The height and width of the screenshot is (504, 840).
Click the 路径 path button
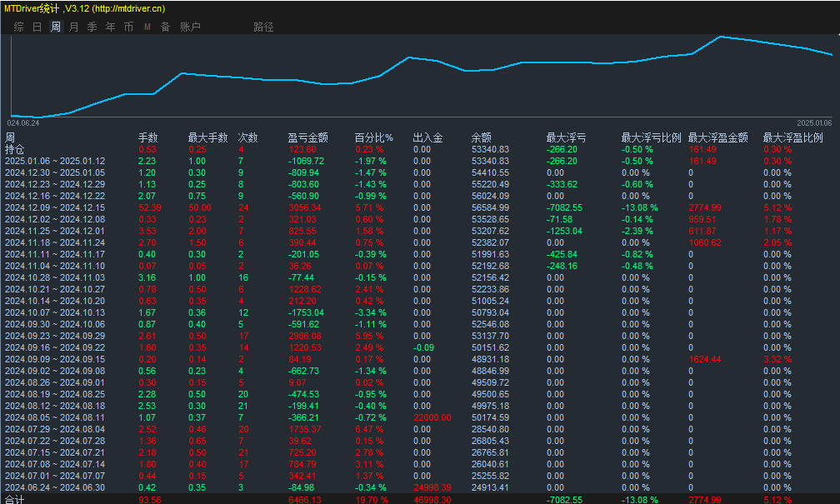tap(263, 27)
